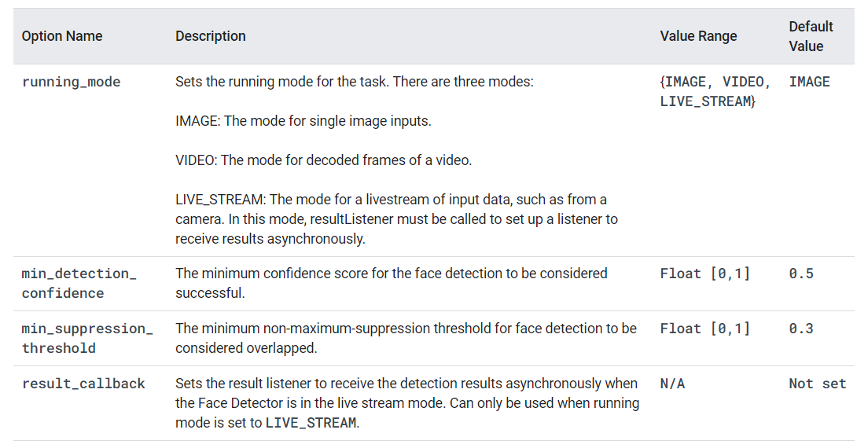Click the 0.5 default value
Viewport: 868px width, 448px height.
click(800, 274)
